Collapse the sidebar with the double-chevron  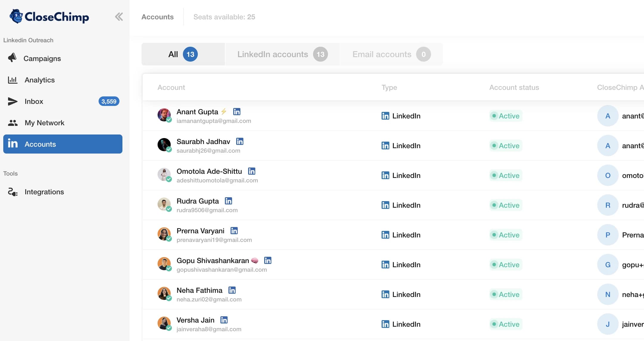click(x=119, y=17)
